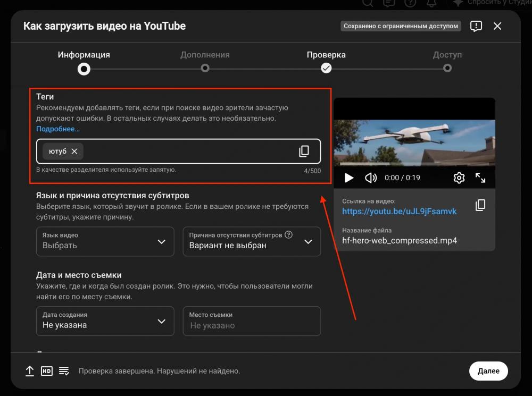Screen dimensions: 532x396
Task: Mute the video preview volume
Action: click(370, 178)
